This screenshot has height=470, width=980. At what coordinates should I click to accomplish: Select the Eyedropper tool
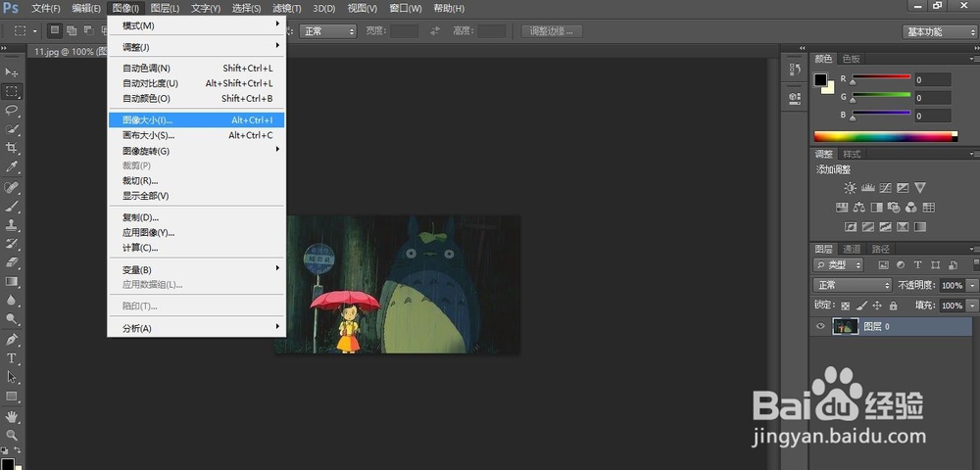pyautogui.click(x=11, y=166)
